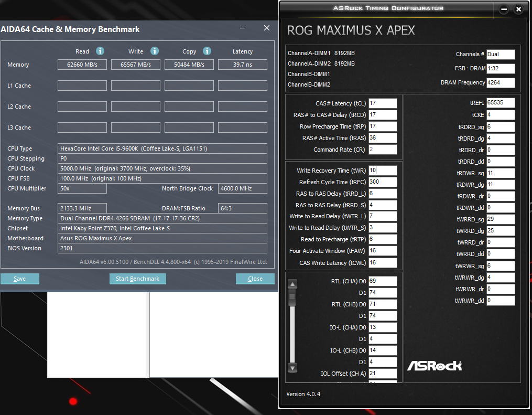Click the tWRWR_dd input field
The height and width of the screenshot is (415, 532).
tap(501, 301)
